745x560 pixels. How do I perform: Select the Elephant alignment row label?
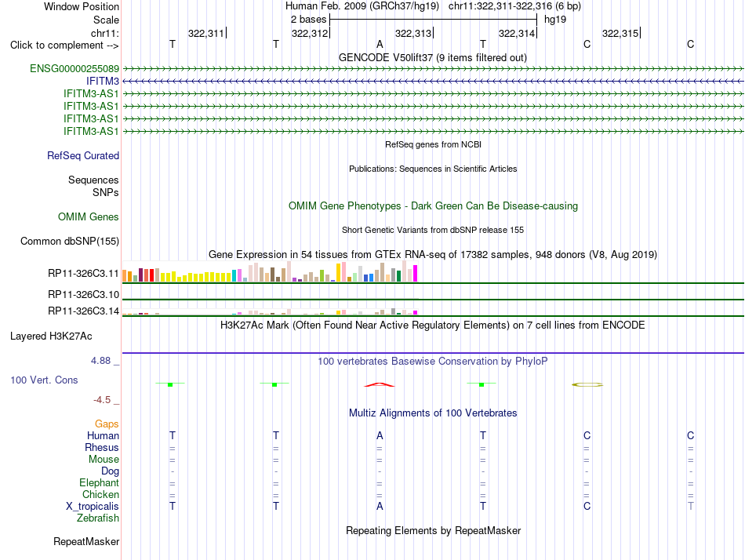click(x=99, y=483)
